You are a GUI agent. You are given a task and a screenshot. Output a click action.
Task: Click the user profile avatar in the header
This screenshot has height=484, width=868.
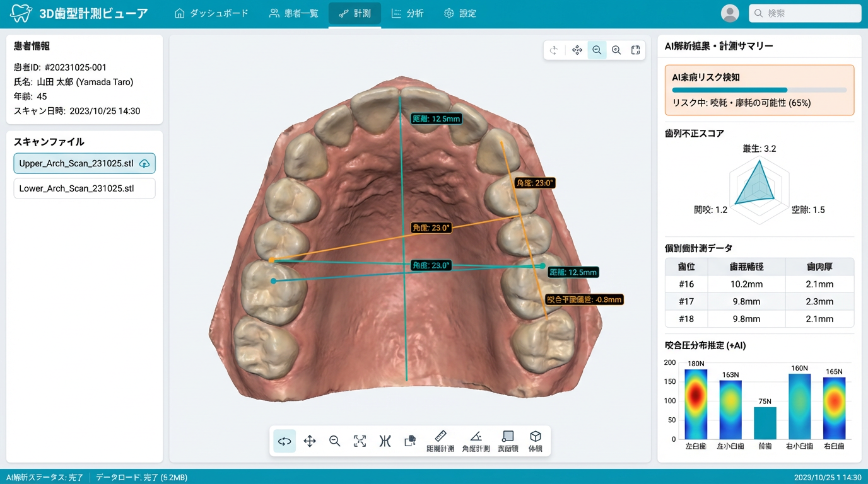[730, 13]
